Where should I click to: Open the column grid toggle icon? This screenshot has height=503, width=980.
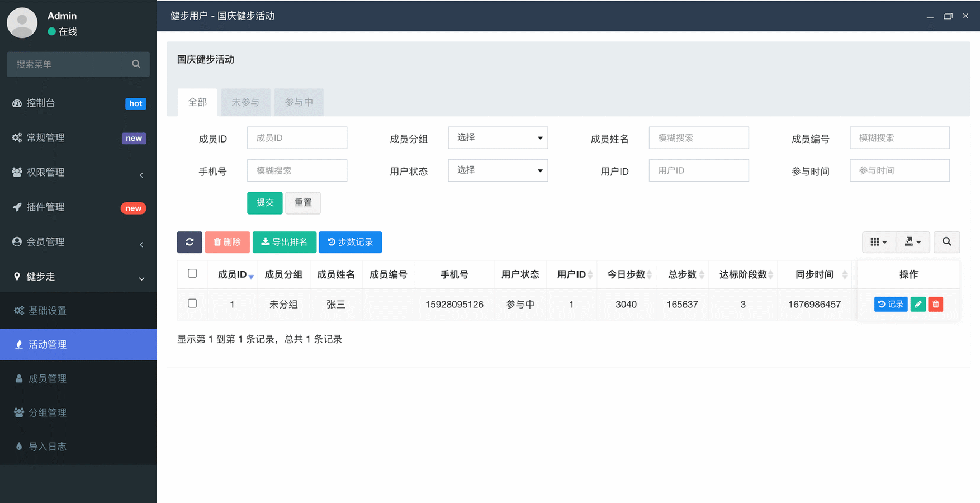coord(878,242)
